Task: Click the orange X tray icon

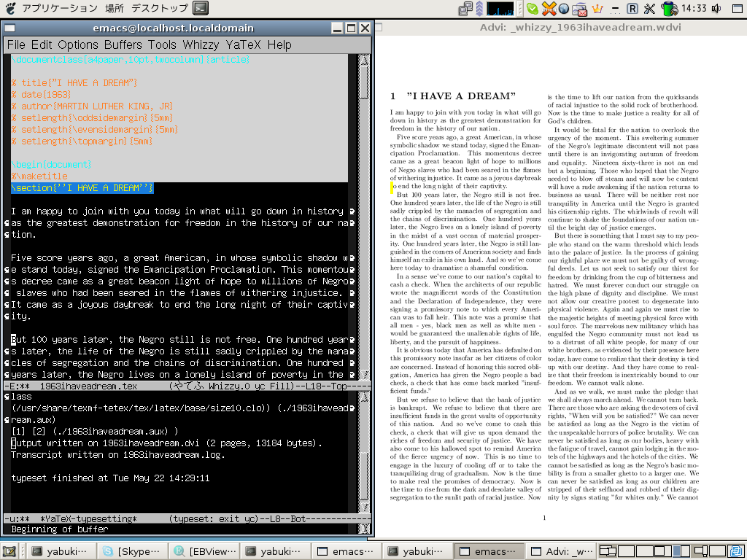Action: 549,8
